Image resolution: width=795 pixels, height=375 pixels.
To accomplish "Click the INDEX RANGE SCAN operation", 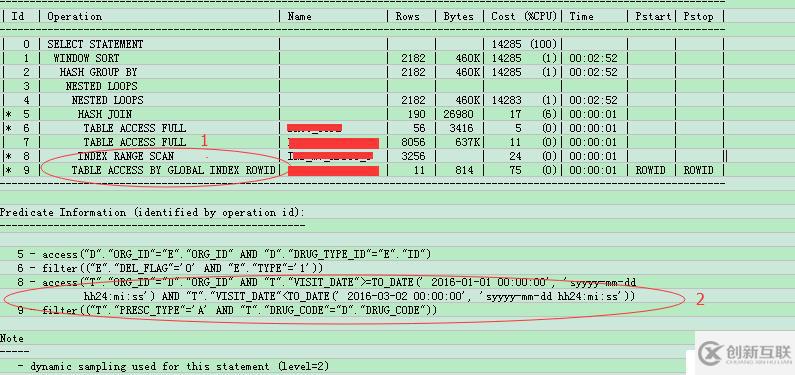I will pyautogui.click(x=126, y=156).
